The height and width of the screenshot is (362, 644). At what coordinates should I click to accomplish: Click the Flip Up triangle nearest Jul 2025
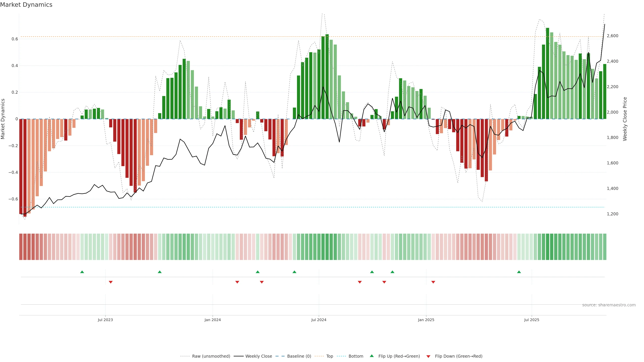(x=519, y=272)
